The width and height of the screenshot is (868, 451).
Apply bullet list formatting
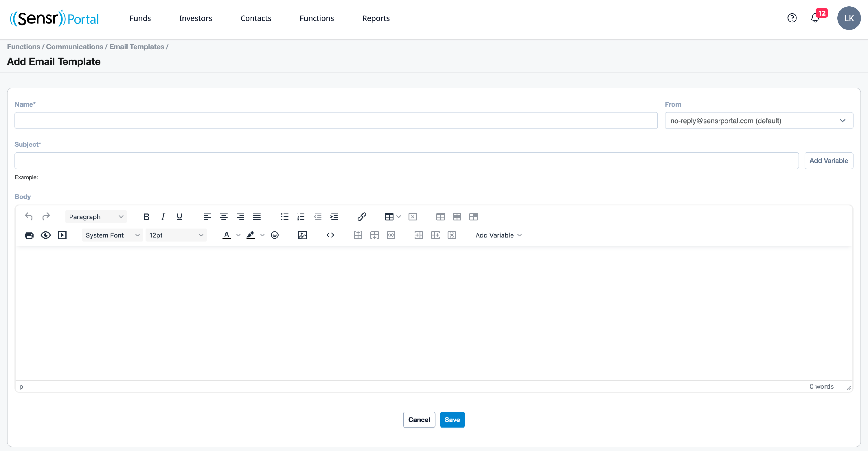pyautogui.click(x=284, y=217)
